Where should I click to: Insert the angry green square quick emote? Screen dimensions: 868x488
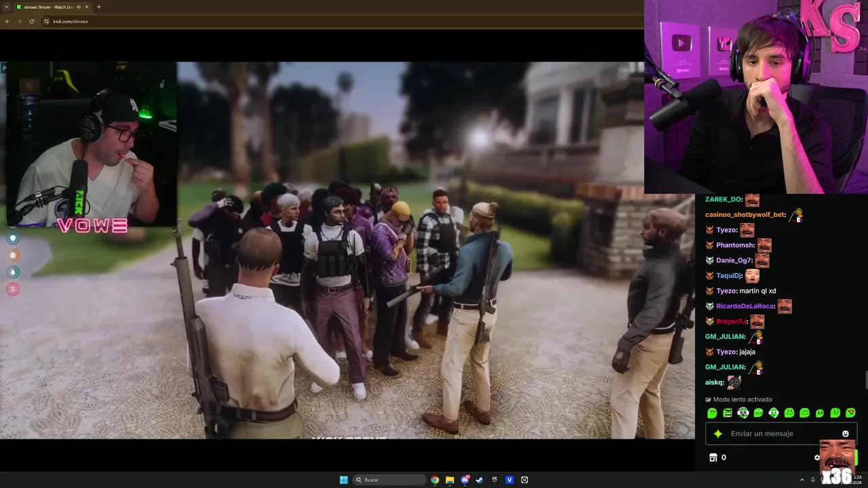coord(728,413)
